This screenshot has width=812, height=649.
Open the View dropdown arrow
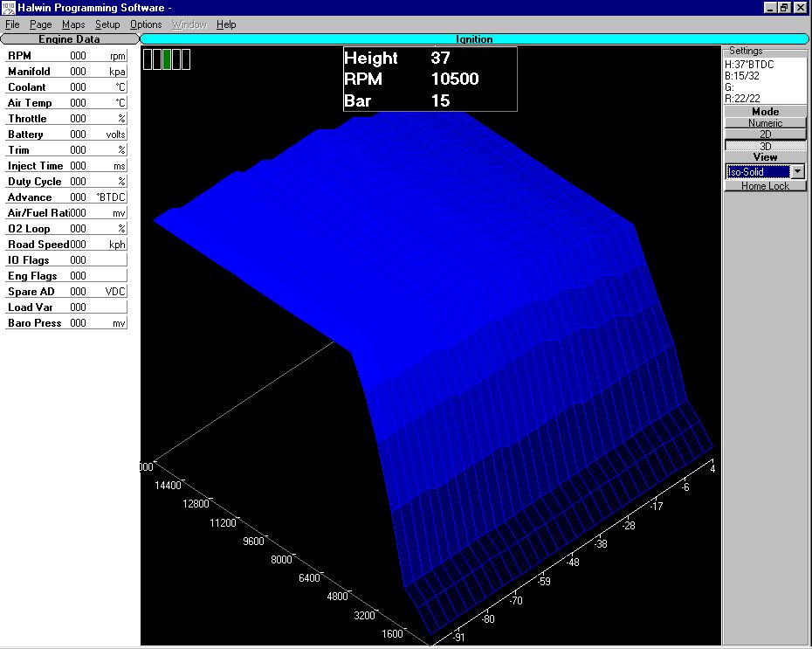(798, 172)
